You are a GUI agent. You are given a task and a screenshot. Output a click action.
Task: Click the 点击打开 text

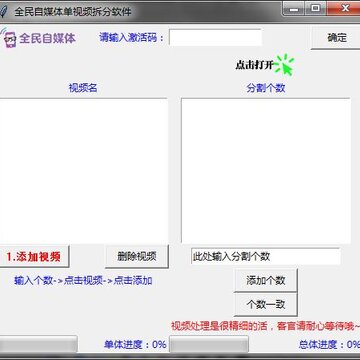tap(255, 65)
